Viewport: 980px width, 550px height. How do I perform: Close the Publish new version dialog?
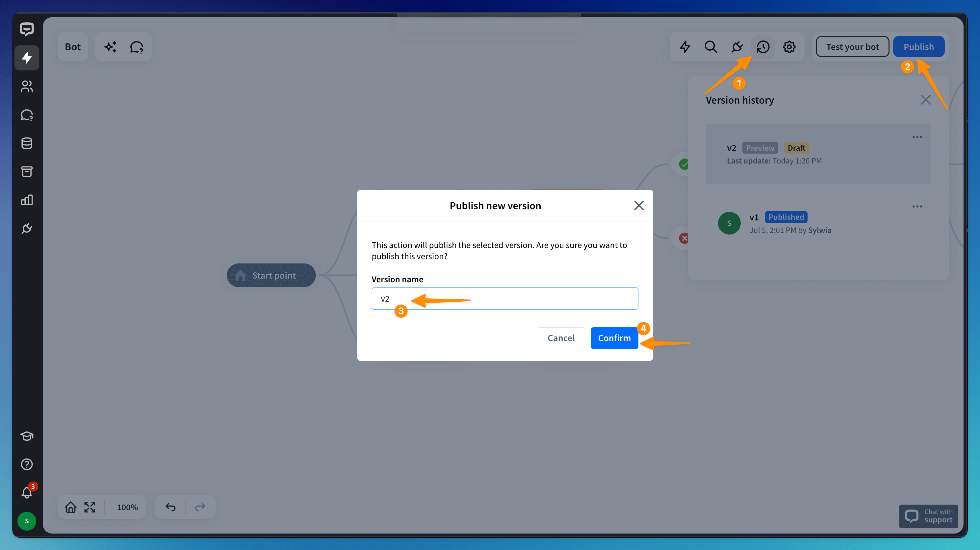[639, 205]
